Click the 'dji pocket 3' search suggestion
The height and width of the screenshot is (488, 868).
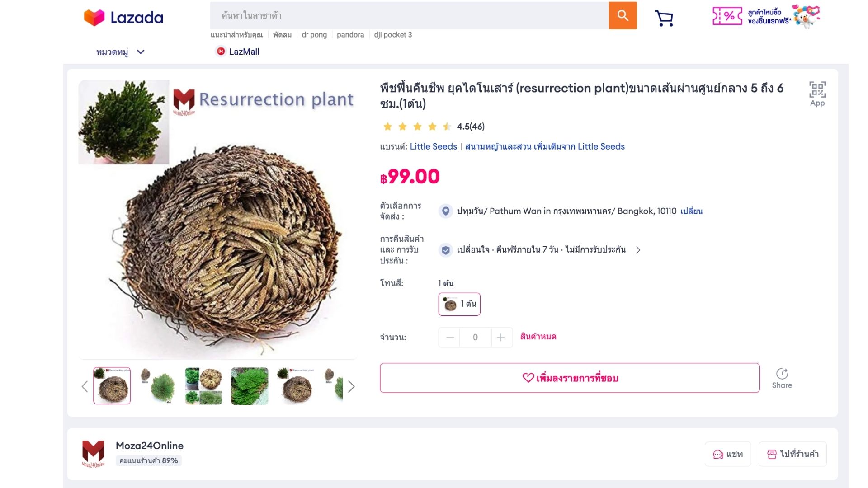[393, 35]
